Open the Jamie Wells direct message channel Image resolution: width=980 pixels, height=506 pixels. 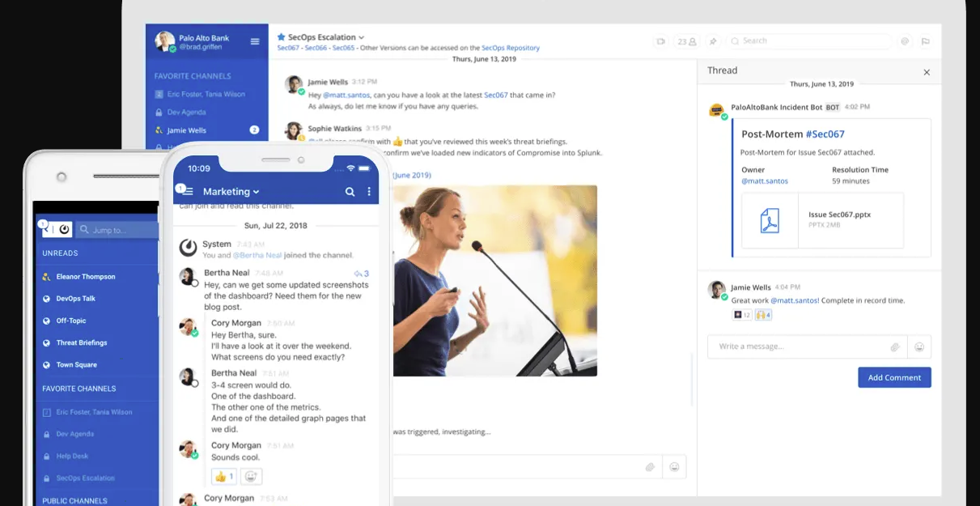186,130
